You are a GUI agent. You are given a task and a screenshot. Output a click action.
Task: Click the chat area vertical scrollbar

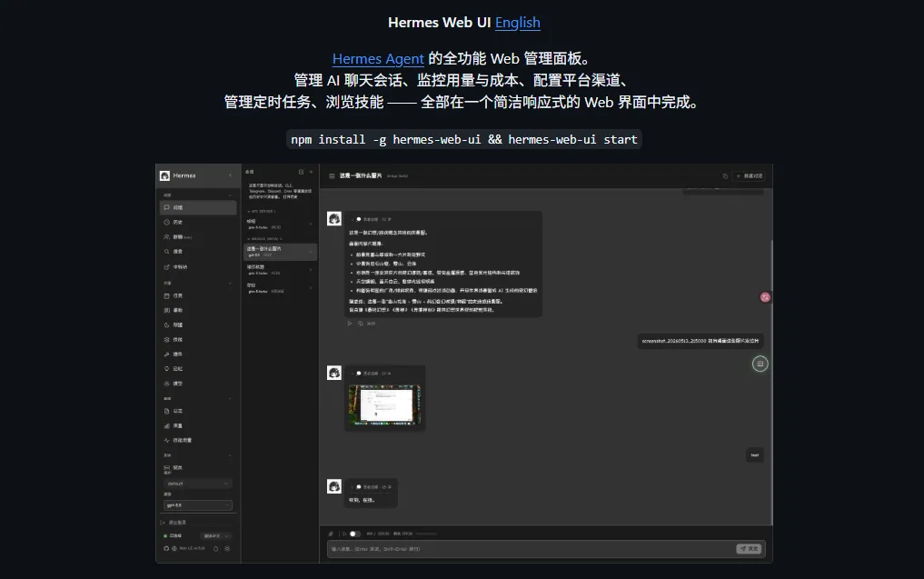771,381
